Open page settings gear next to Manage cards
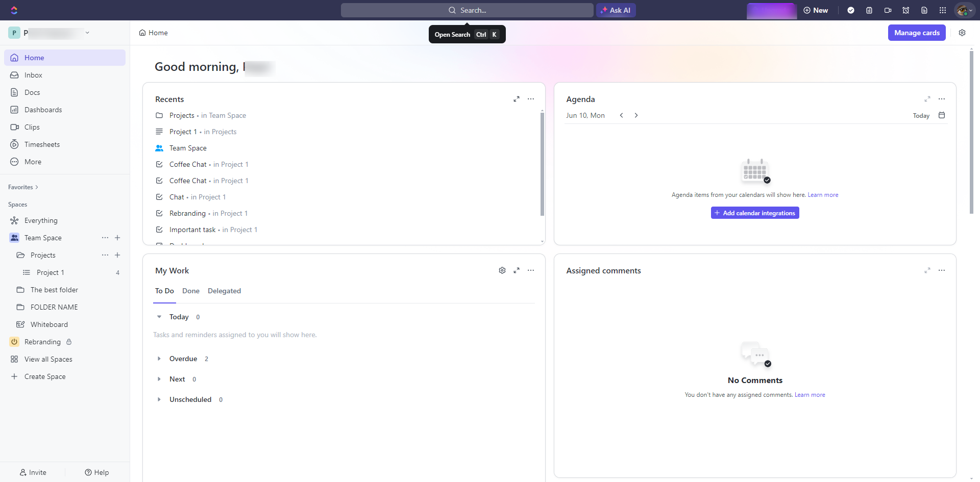980x482 pixels. (962, 33)
